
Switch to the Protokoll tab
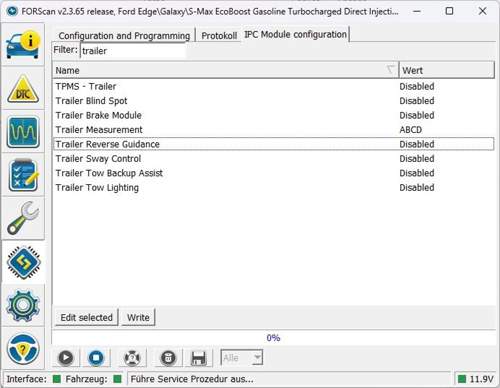pos(219,35)
